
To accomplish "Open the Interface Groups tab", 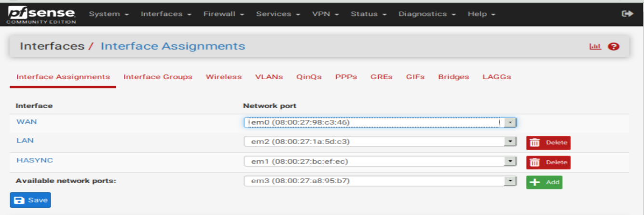I will pos(158,77).
